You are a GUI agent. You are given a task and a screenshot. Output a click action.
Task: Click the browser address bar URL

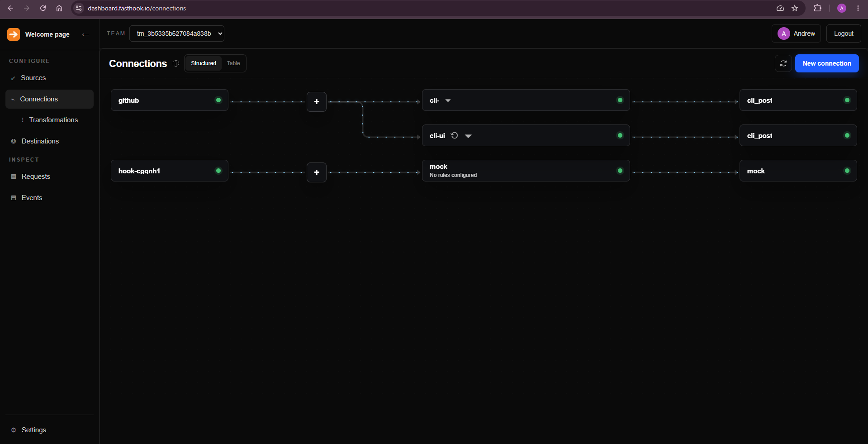137,8
